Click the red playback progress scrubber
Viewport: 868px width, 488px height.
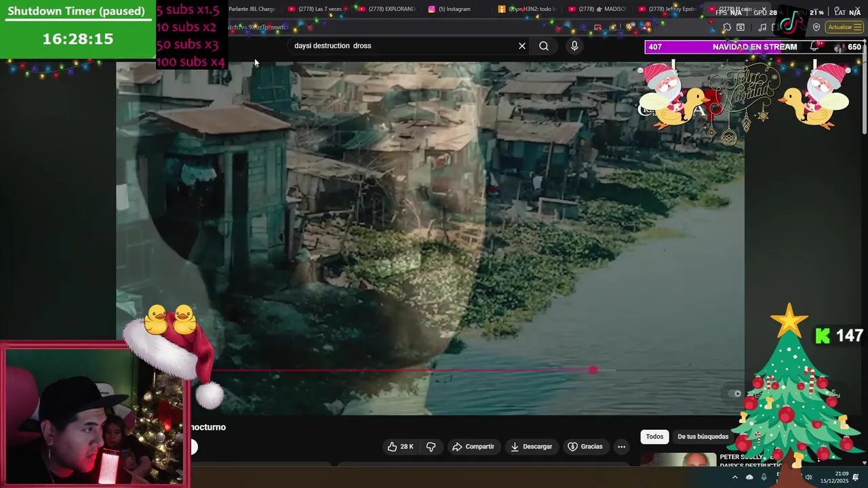pyautogui.click(x=593, y=370)
